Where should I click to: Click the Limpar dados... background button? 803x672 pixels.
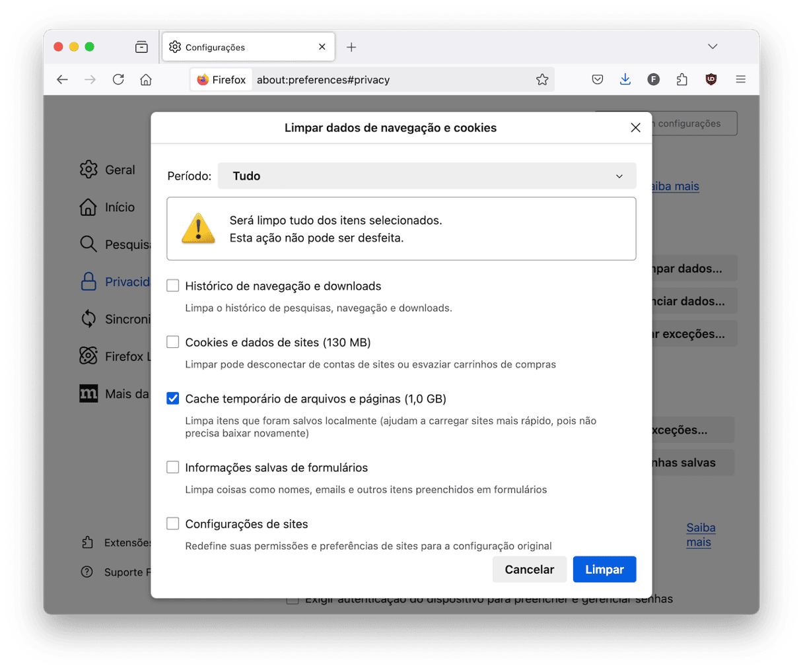pyautogui.click(x=694, y=269)
